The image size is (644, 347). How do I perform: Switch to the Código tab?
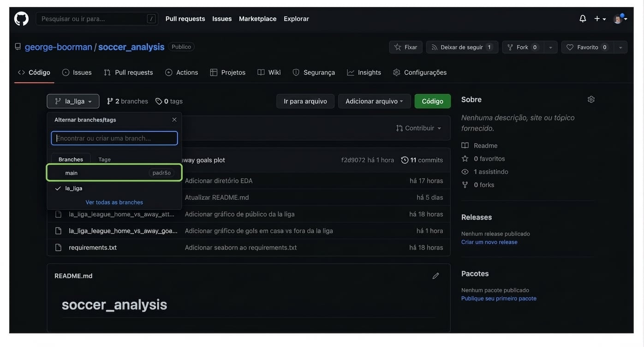pos(34,72)
